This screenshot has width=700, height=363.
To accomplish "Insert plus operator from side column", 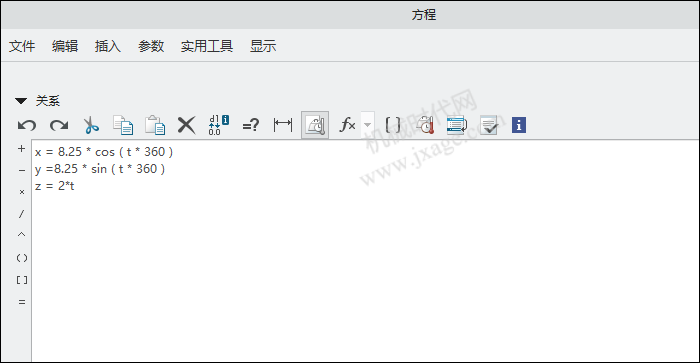I will 21,149.
